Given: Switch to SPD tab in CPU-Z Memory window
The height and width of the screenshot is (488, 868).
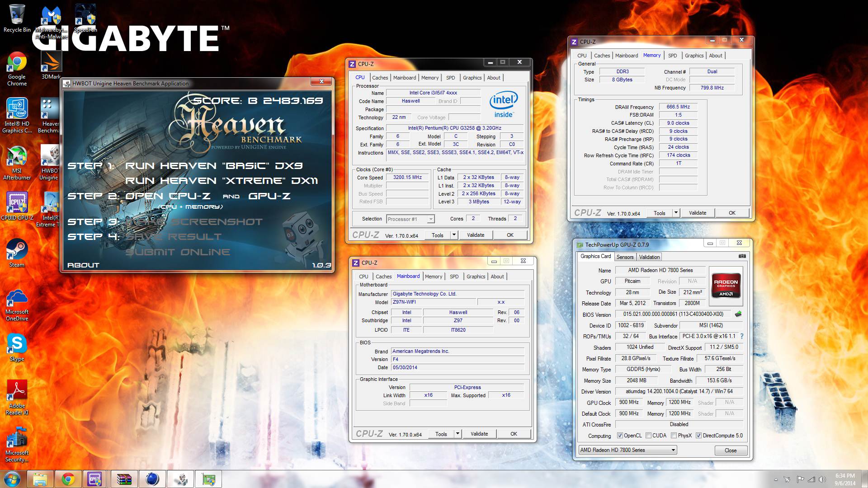Looking at the screenshot, I should coord(672,56).
